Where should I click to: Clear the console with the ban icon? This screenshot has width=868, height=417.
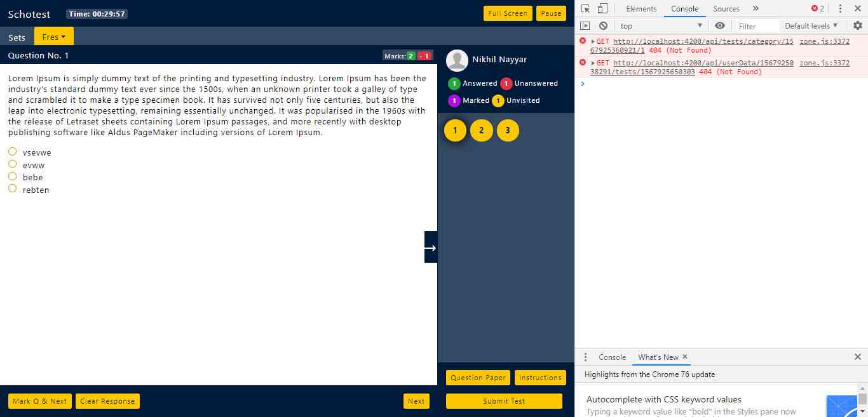(603, 26)
